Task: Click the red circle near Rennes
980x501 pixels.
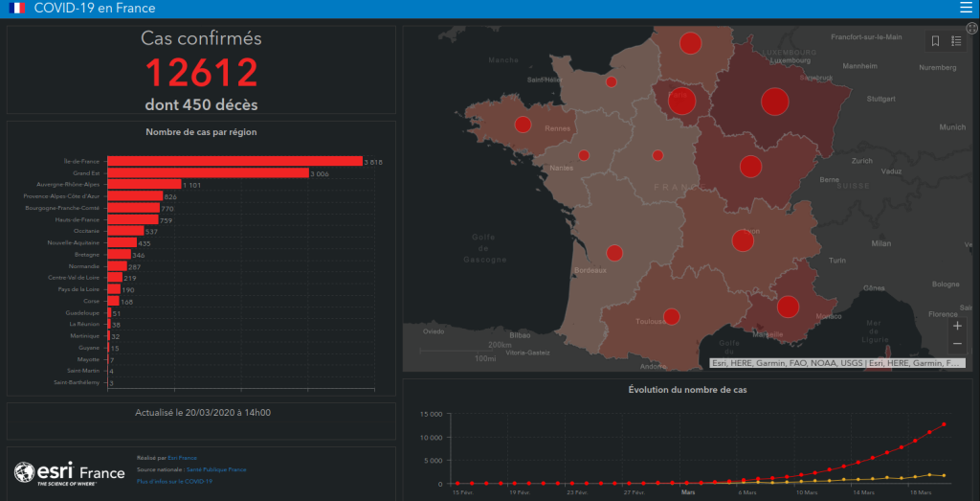Action: coord(523,124)
